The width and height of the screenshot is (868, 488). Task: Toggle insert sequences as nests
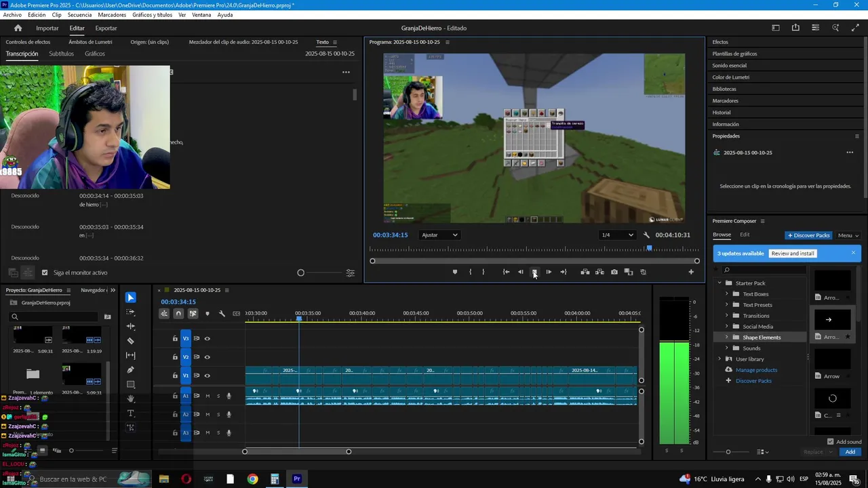(x=164, y=314)
